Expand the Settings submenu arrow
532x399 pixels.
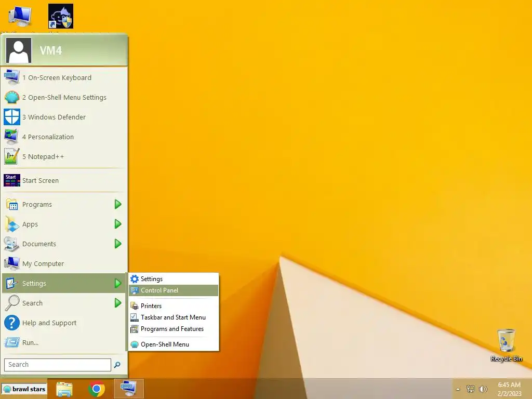[x=118, y=283]
